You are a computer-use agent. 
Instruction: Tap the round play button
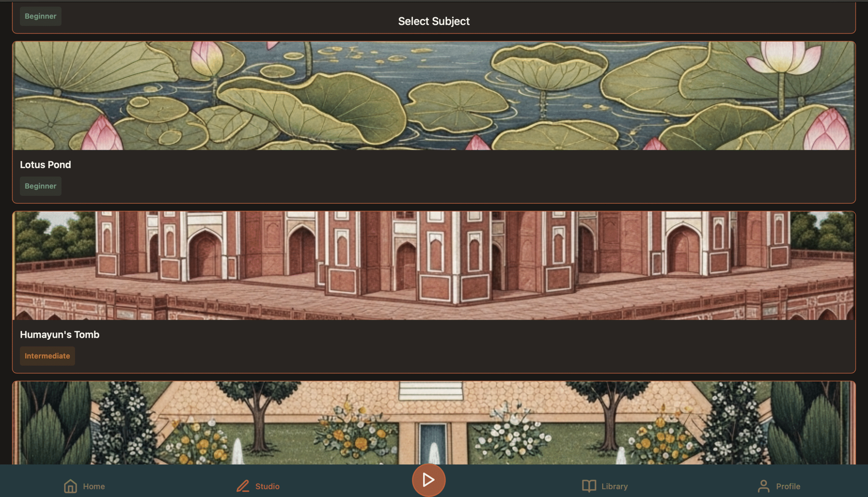click(428, 480)
